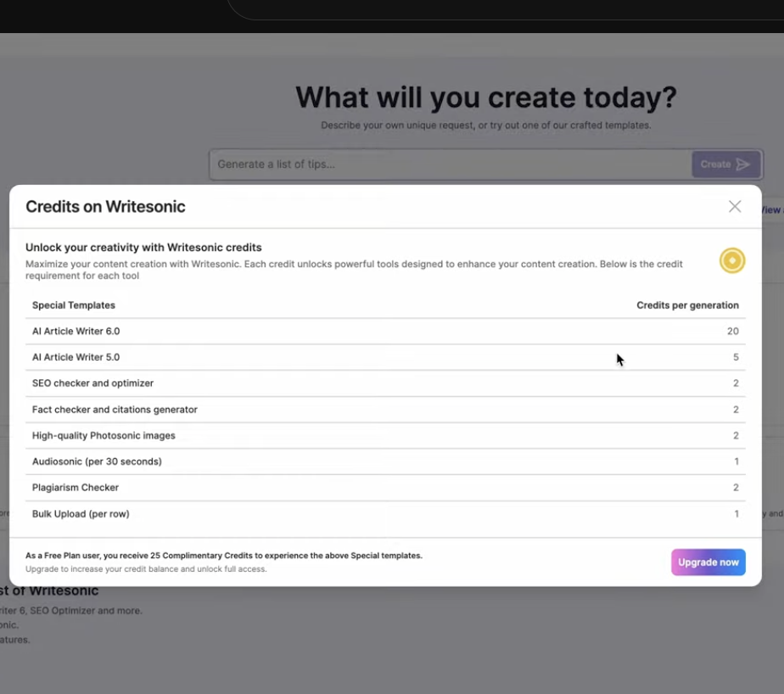The width and height of the screenshot is (784, 694).
Task: Click the 20 credits value for Writer 6.0
Action: coord(732,331)
